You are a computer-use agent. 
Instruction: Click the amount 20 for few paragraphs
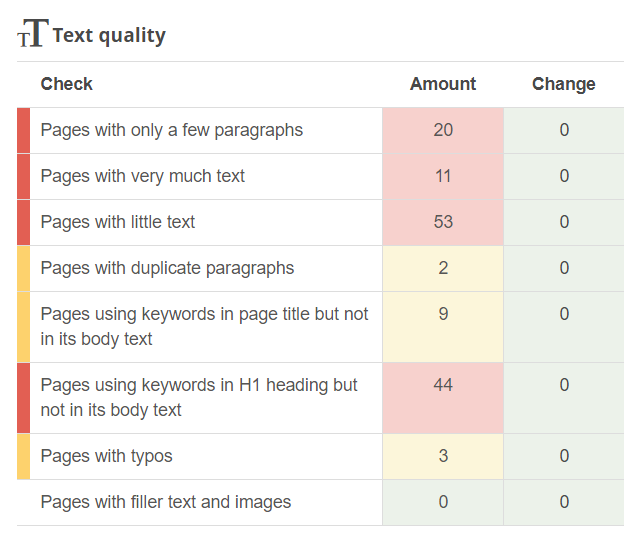pyautogui.click(x=443, y=130)
